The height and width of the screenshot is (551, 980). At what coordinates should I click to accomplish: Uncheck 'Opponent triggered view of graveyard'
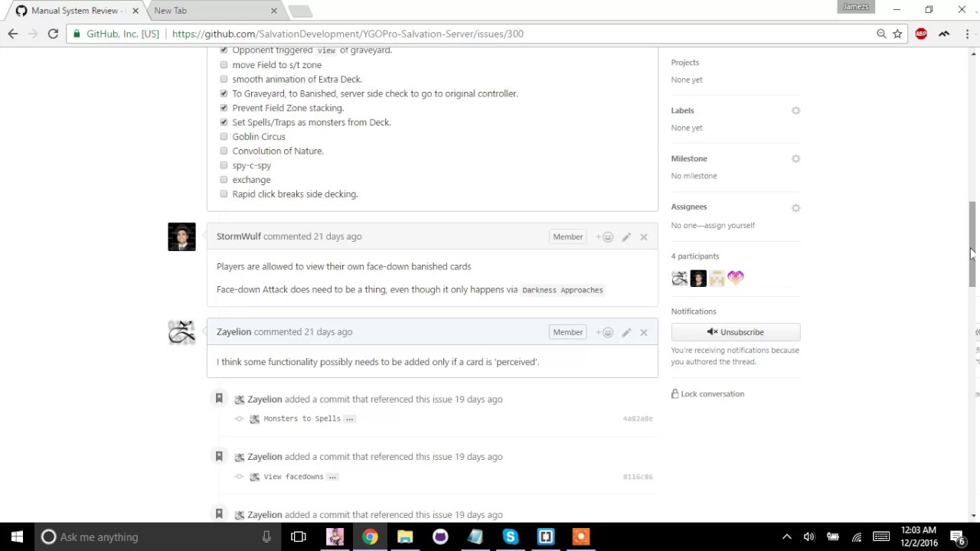click(x=224, y=51)
